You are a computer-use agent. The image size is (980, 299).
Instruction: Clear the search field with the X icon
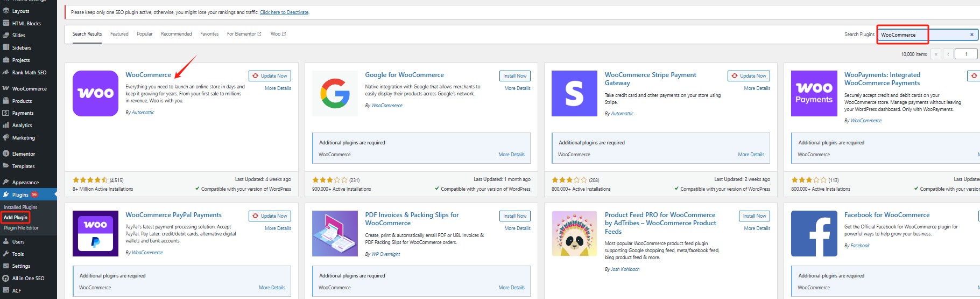[971, 34]
